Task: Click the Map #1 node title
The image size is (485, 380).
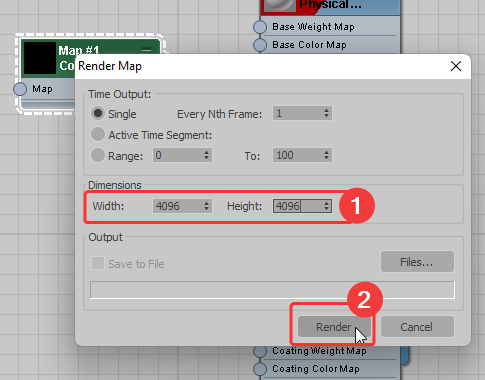Action: tap(79, 51)
